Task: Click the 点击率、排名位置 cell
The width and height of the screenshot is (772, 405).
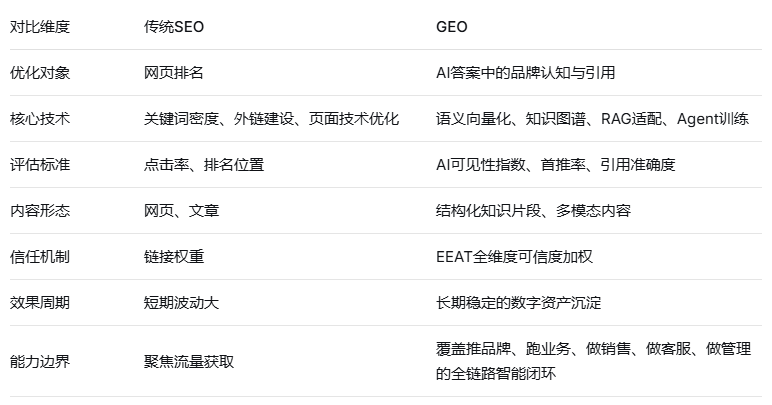Action: click(x=204, y=165)
